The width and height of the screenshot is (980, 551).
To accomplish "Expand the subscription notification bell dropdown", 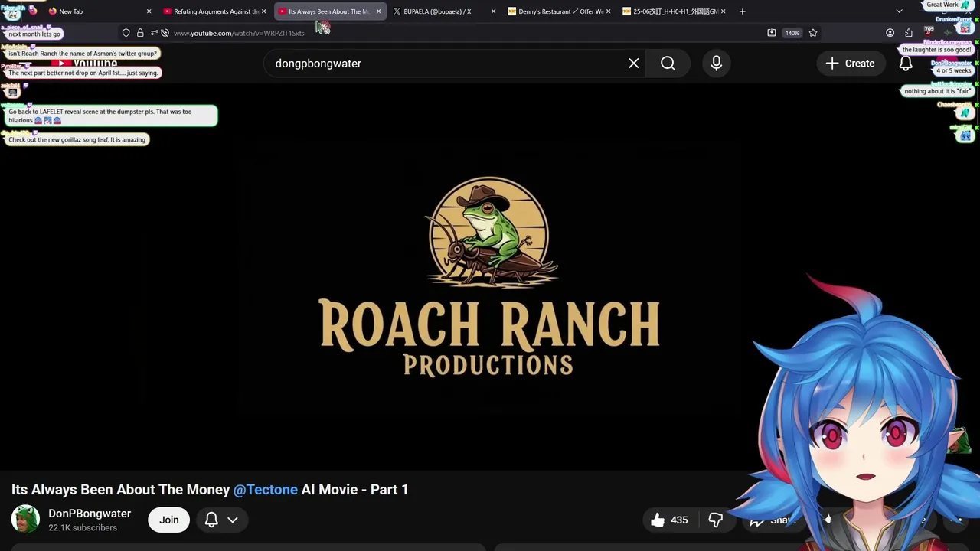I will click(x=222, y=520).
